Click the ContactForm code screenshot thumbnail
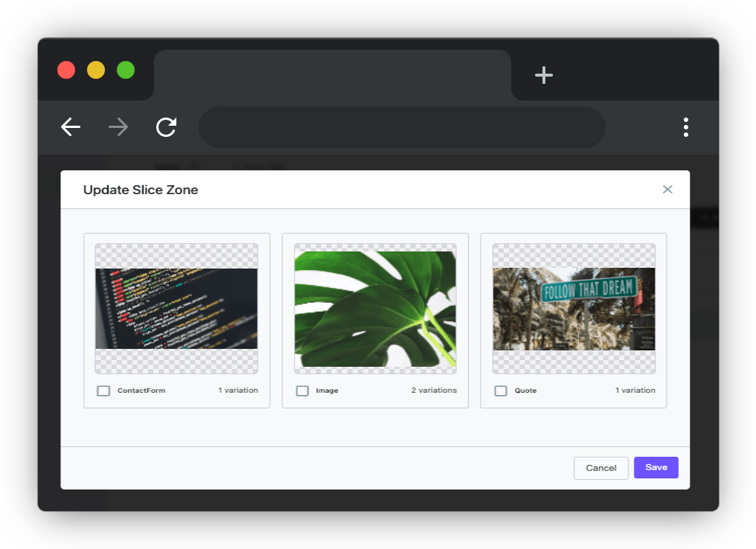 176,309
